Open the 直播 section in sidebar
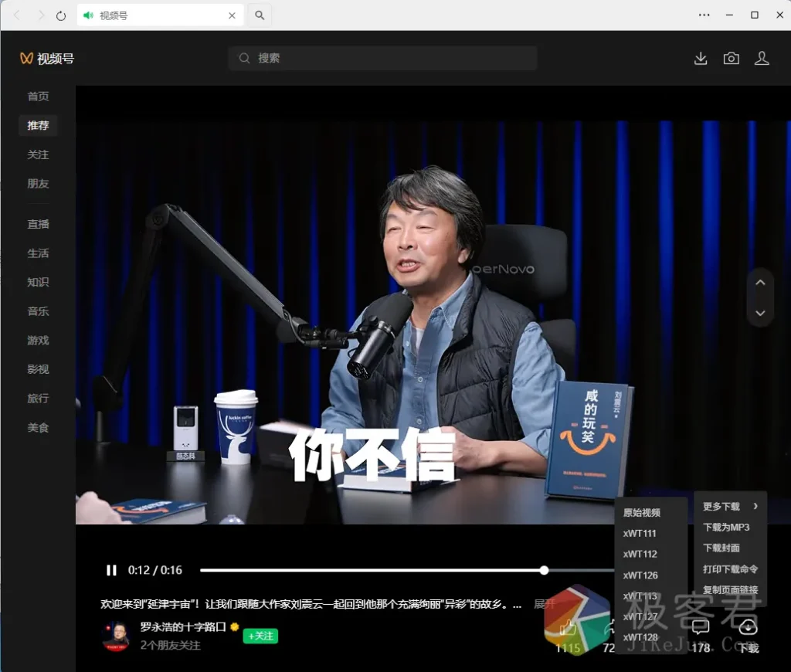This screenshot has width=791, height=672. point(38,224)
